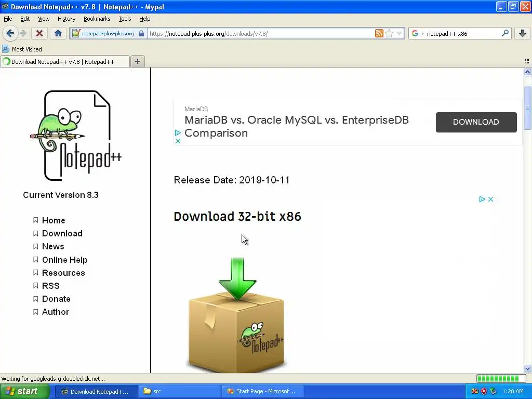Open the Help menu
Image resolution: width=532 pixels, height=399 pixels.
tap(145, 19)
